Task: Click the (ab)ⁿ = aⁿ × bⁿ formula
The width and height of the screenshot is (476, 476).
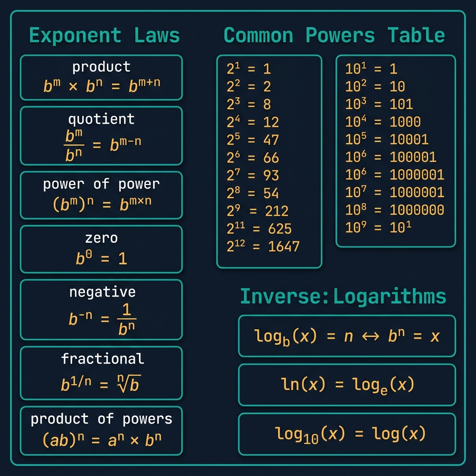Action: tap(102, 440)
